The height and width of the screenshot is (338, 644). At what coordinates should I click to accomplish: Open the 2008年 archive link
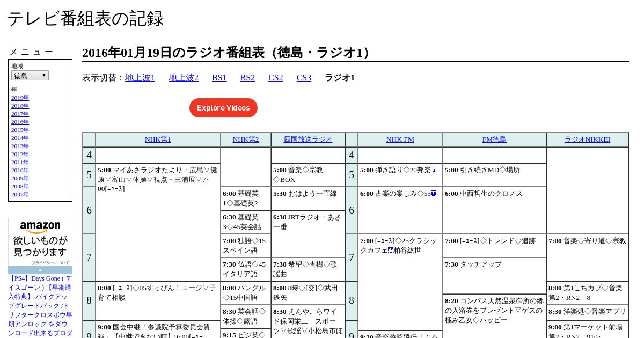[20, 187]
